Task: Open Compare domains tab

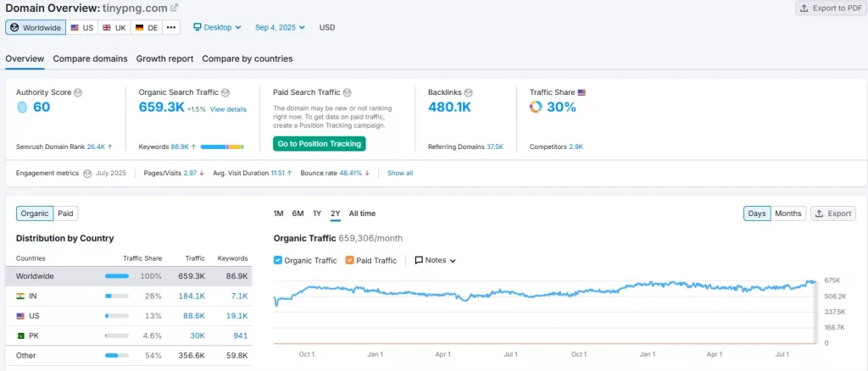Action: click(x=90, y=58)
